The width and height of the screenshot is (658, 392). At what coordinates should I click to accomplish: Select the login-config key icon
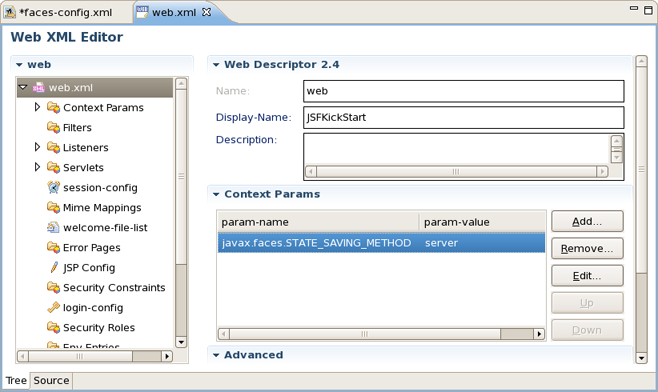coord(53,307)
